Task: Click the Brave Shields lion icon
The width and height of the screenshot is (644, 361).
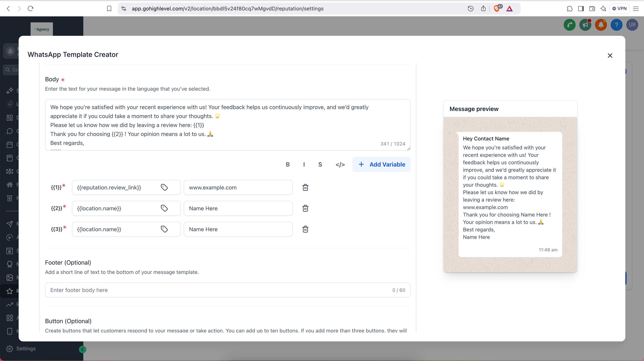Action: click(497, 9)
